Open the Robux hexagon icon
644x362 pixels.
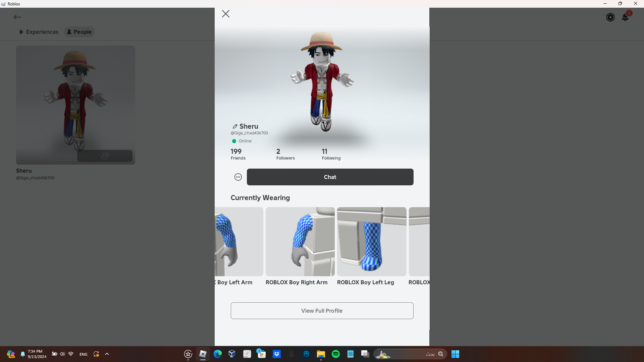(x=610, y=17)
